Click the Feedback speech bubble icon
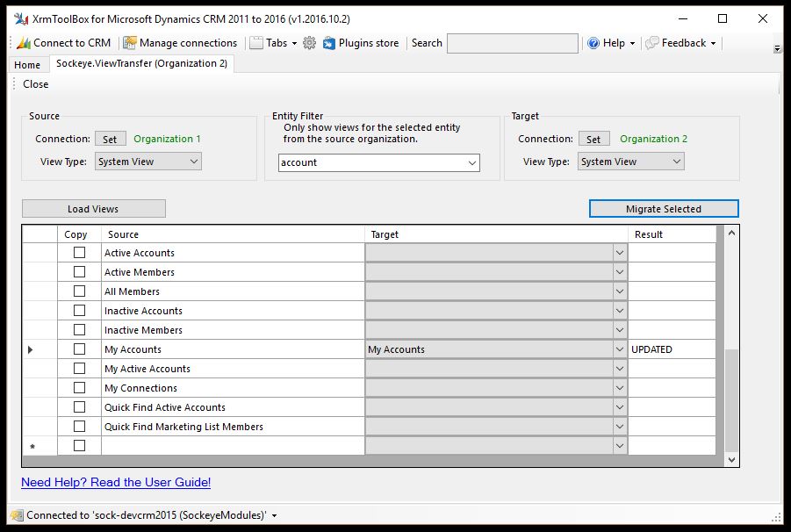 652,43
